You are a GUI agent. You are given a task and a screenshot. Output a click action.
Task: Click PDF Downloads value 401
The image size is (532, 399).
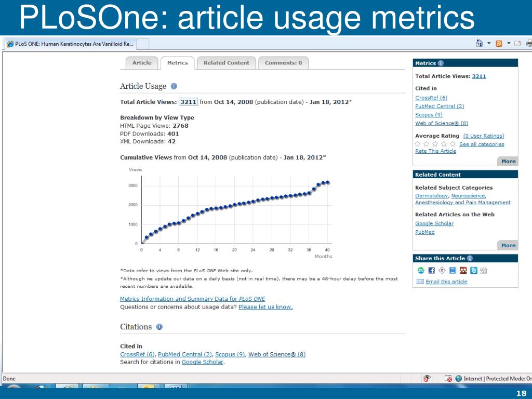coord(173,134)
